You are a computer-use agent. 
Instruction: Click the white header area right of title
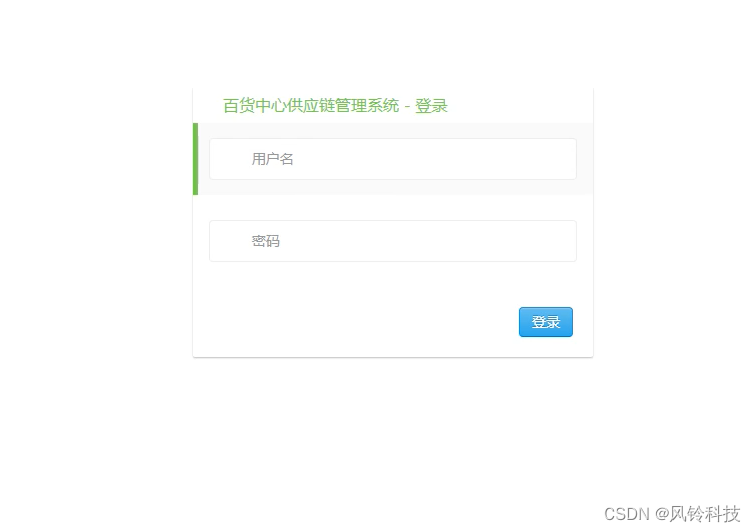click(521, 106)
